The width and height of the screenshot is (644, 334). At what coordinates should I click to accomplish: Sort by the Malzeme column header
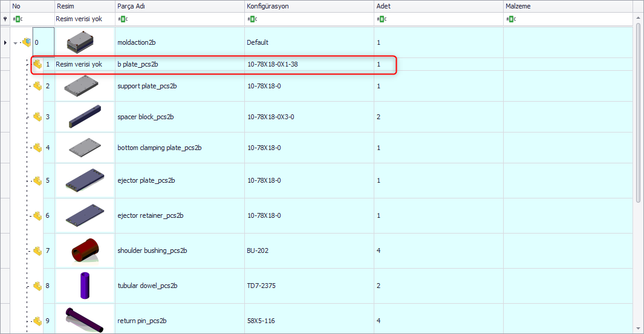click(568, 6)
